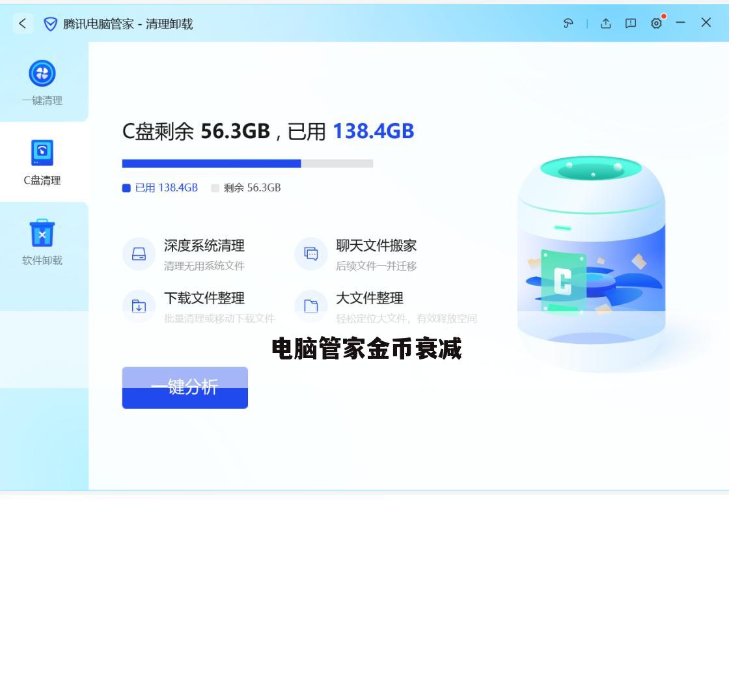This screenshot has height=700, width=729.
Task: Open 深度系统清理 option
Action: 204,245
